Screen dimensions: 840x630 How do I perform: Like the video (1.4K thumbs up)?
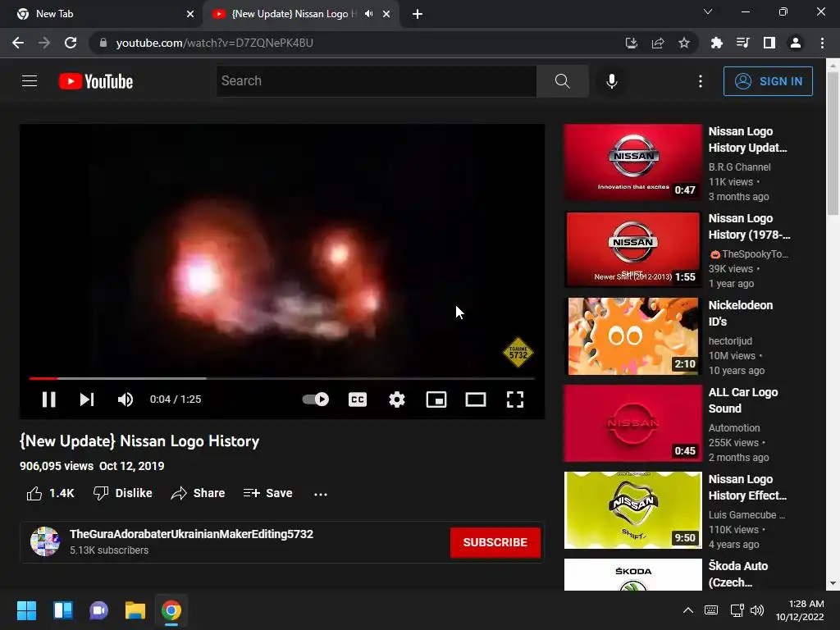click(x=50, y=493)
